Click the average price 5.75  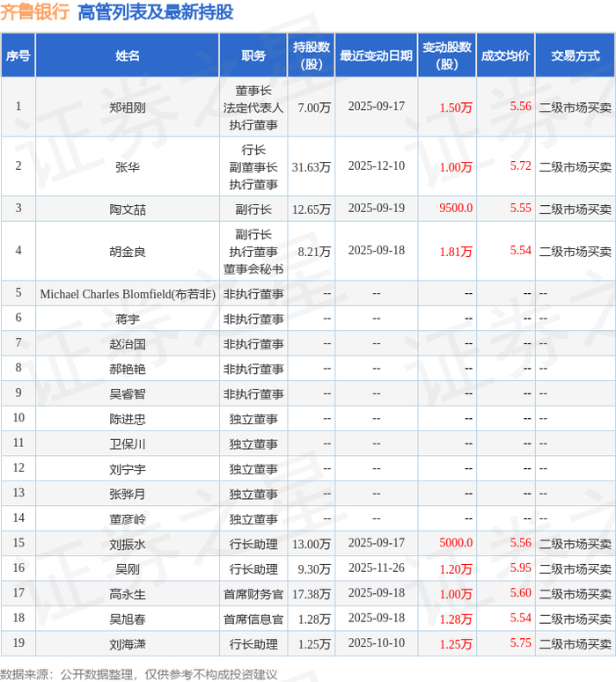[x=520, y=643]
